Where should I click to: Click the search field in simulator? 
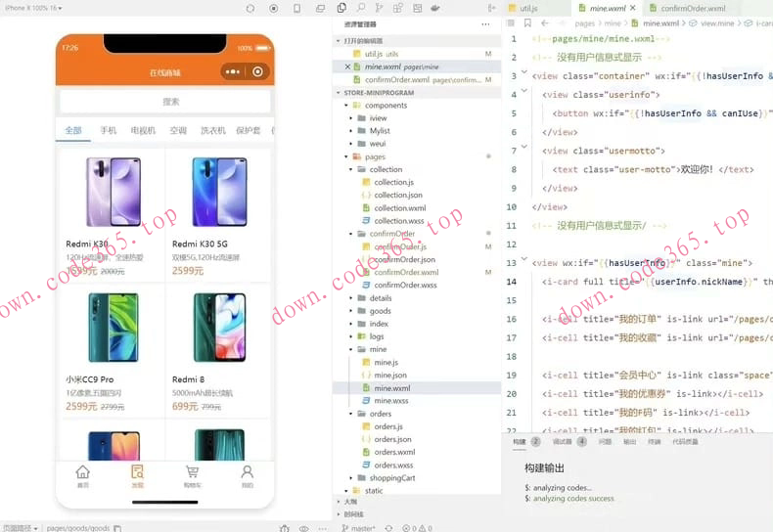point(165,102)
